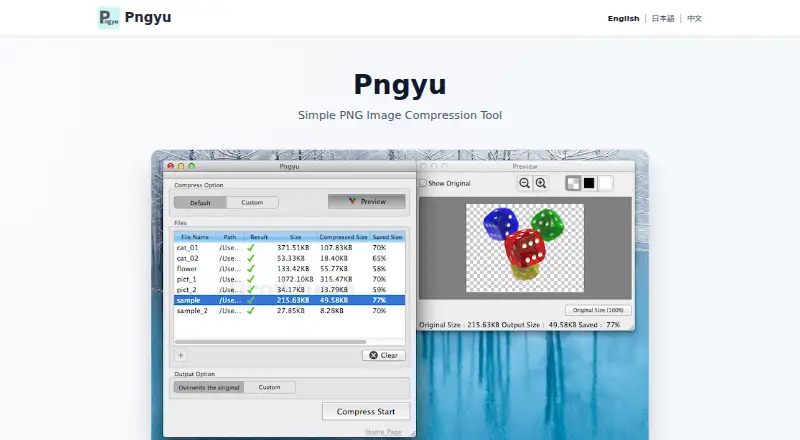Select the Custom compress option
Viewport: 800px width, 440px height.
(x=252, y=203)
